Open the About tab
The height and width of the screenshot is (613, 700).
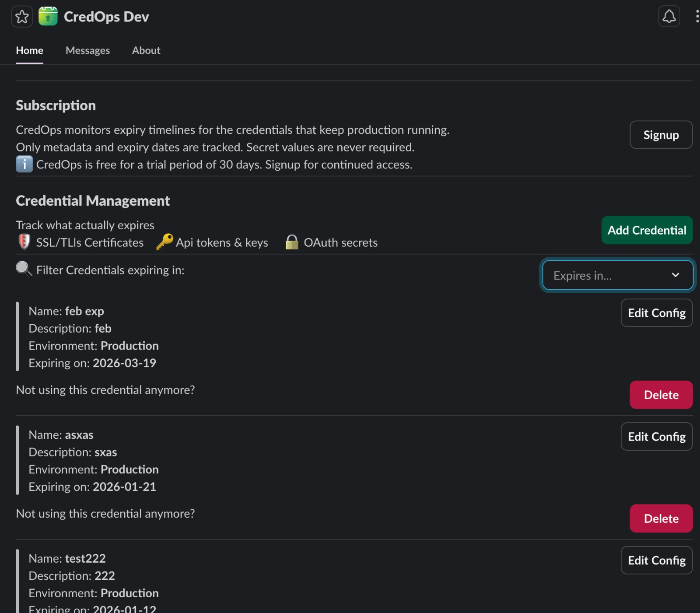tap(146, 50)
